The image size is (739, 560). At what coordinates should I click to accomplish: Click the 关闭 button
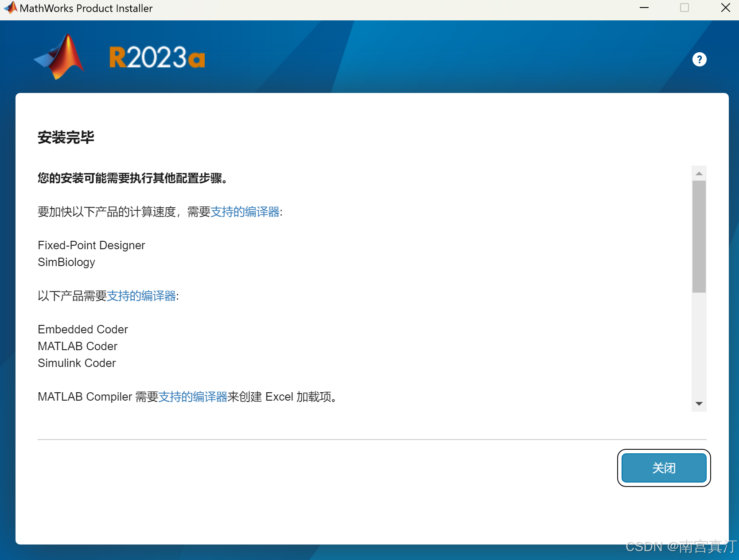coord(664,468)
